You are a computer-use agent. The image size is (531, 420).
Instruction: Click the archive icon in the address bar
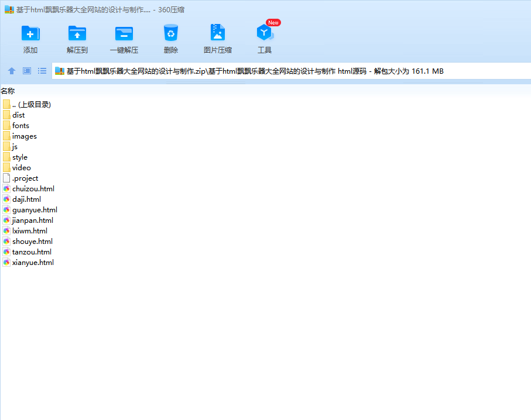pyautogui.click(x=60, y=71)
